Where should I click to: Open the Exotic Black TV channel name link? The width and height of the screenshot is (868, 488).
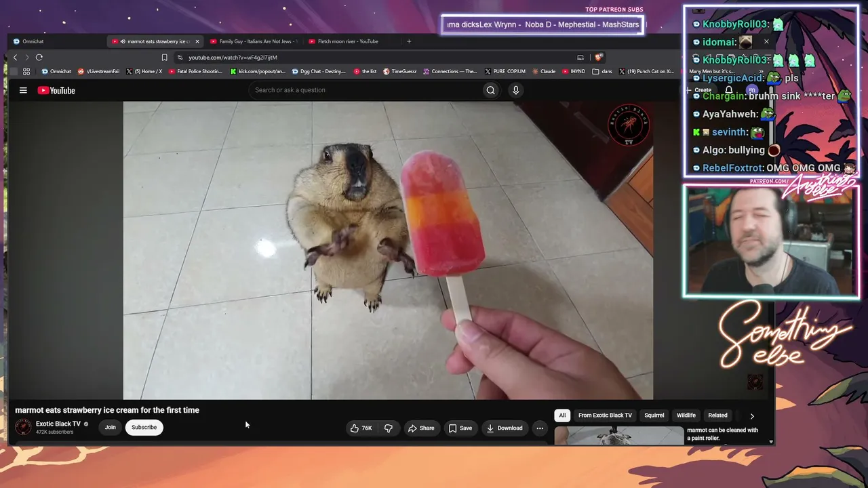coord(58,424)
